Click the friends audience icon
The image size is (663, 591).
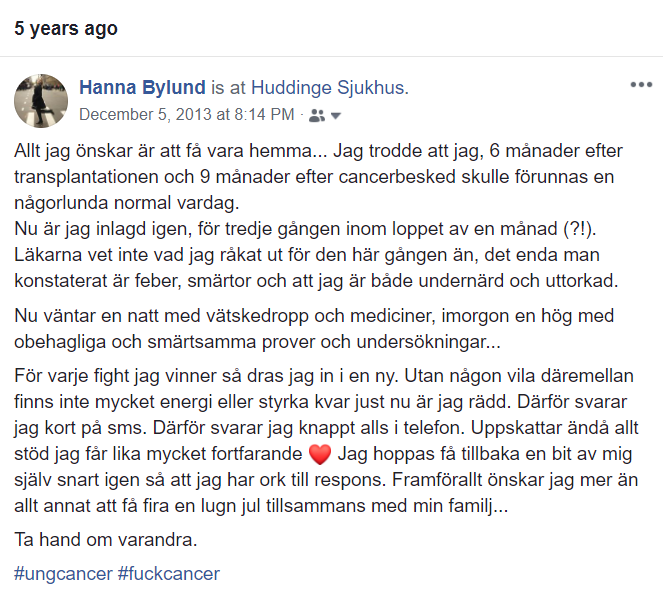[x=316, y=115]
